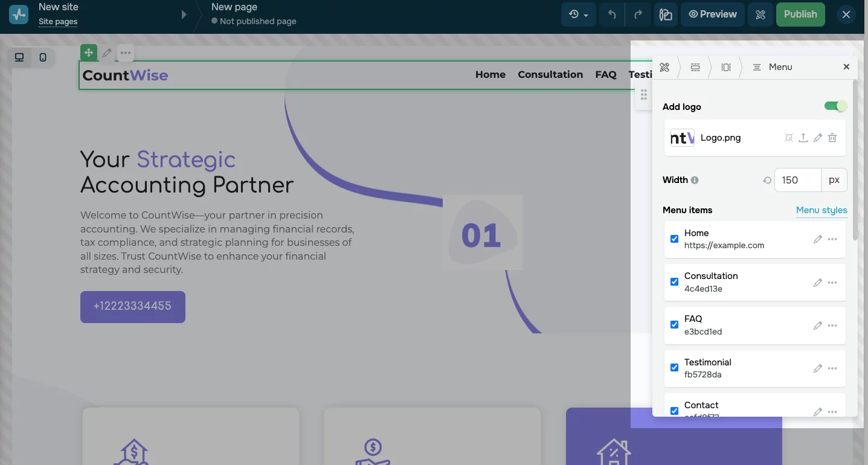Image resolution: width=868 pixels, height=465 pixels.
Task: Uncheck the Contact menu item checkbox
Action: coord(675,410)
